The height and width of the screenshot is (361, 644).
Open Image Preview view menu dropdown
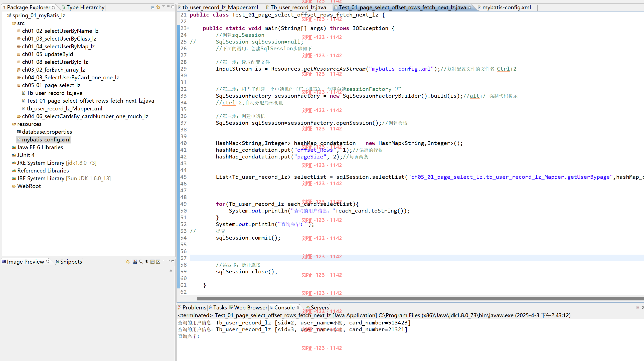click(164, 261)
